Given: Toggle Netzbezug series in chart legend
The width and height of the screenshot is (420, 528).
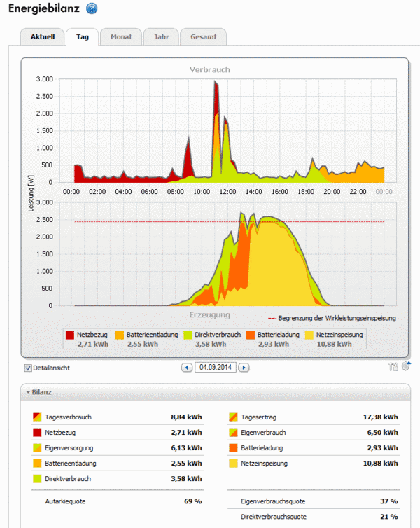Looking at the screenshot, I should [70, 335].
